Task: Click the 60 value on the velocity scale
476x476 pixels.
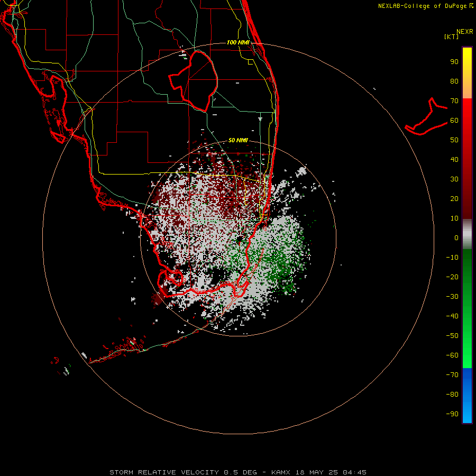Action: (x=454, y=121)
